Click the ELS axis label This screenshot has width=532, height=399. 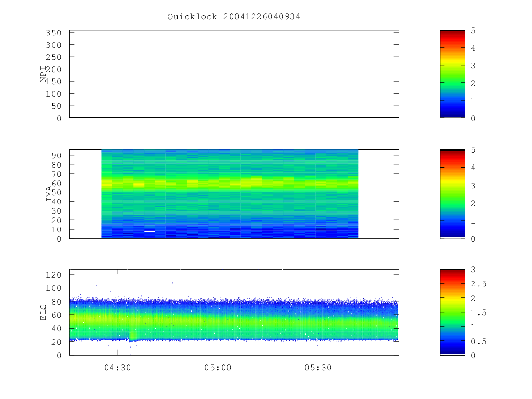(43, 312)
